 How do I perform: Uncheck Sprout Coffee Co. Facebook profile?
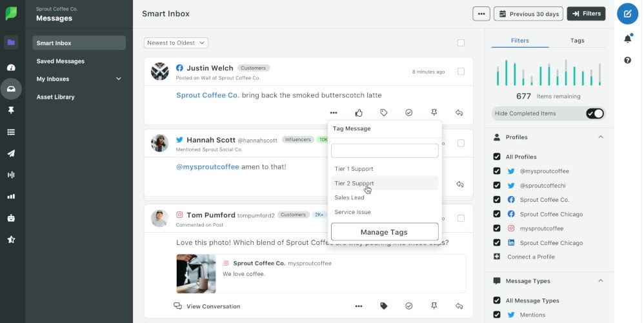497,200
